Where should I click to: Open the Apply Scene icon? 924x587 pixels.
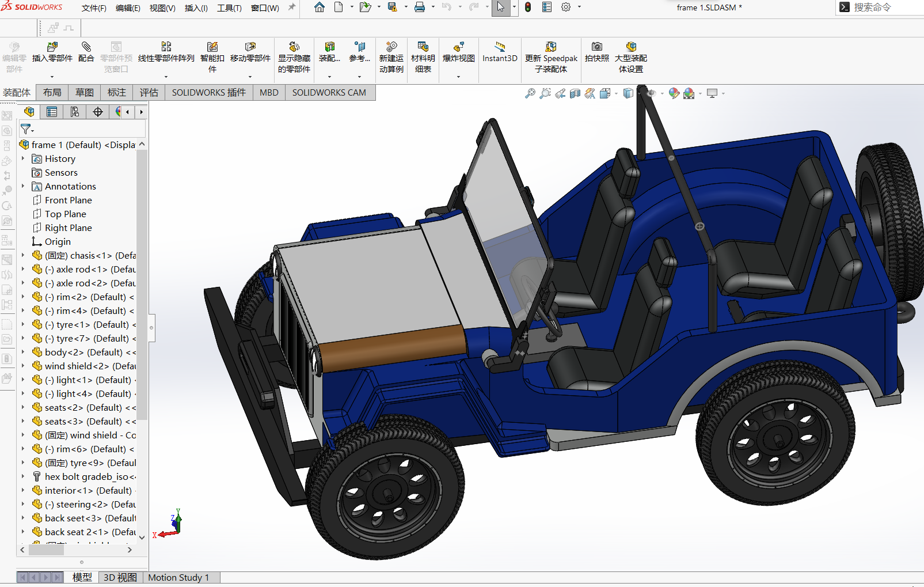click(689, 93)
